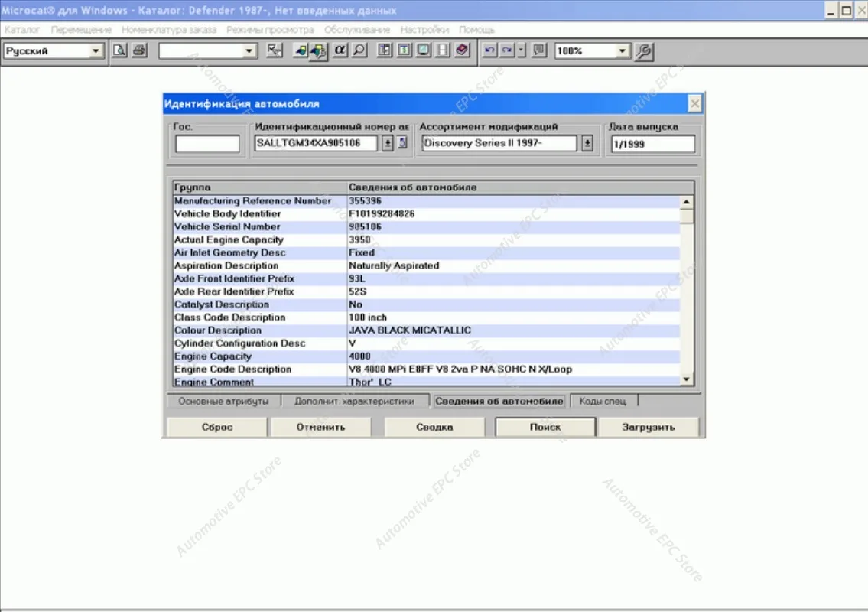
Task: Click the print preview toolbar icon
Action: pyautogui.click(x=119, y=50)
